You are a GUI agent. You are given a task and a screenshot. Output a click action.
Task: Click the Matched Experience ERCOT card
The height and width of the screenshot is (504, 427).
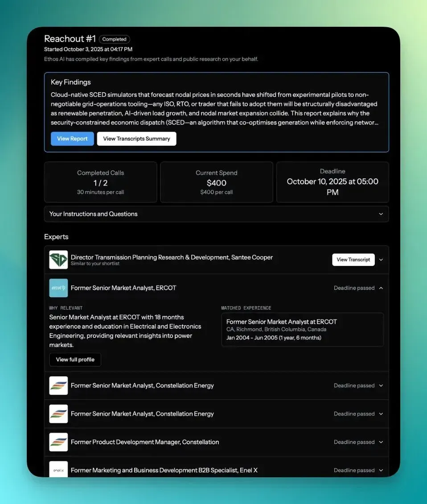(303, 330)
